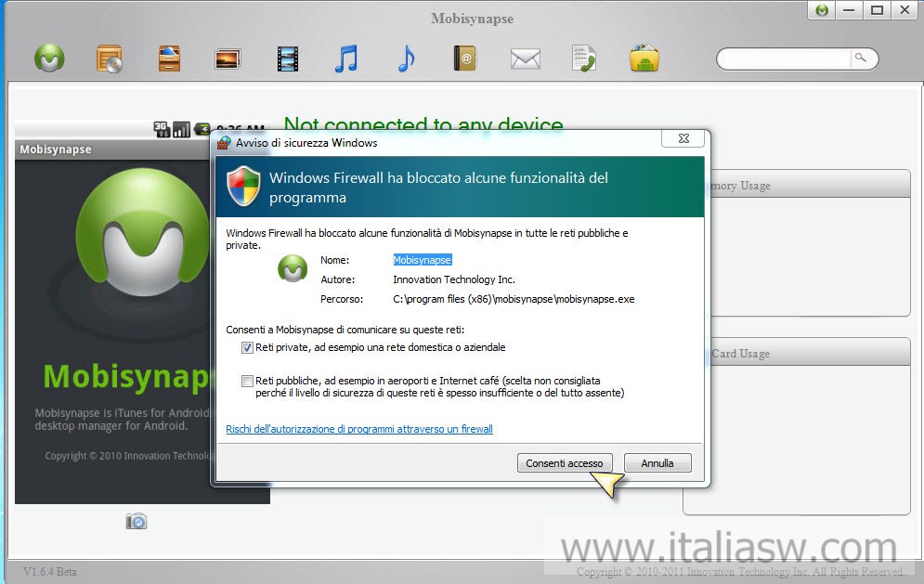
Task: Click the screenshot camera icon below phone
Action: [x=137, y=521]
